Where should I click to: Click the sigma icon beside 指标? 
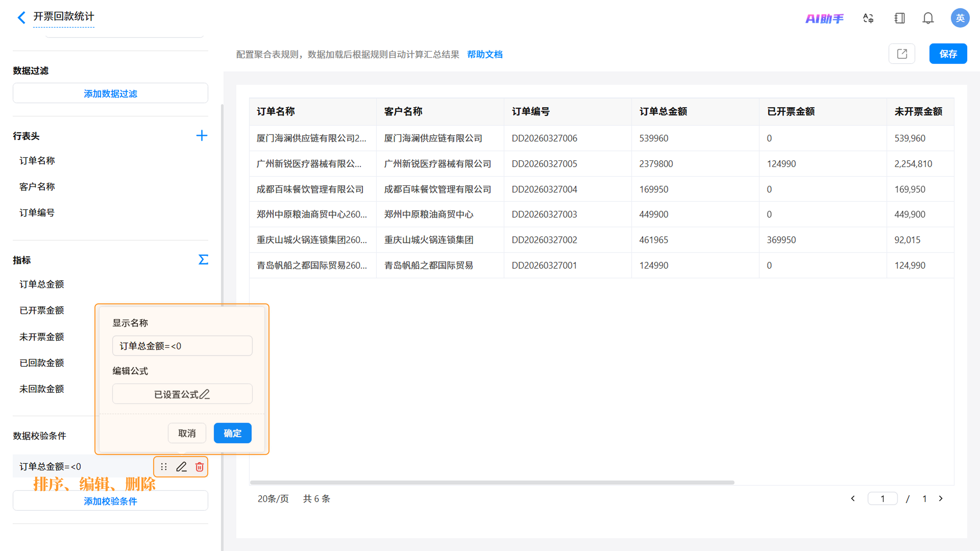coord(203,260)
